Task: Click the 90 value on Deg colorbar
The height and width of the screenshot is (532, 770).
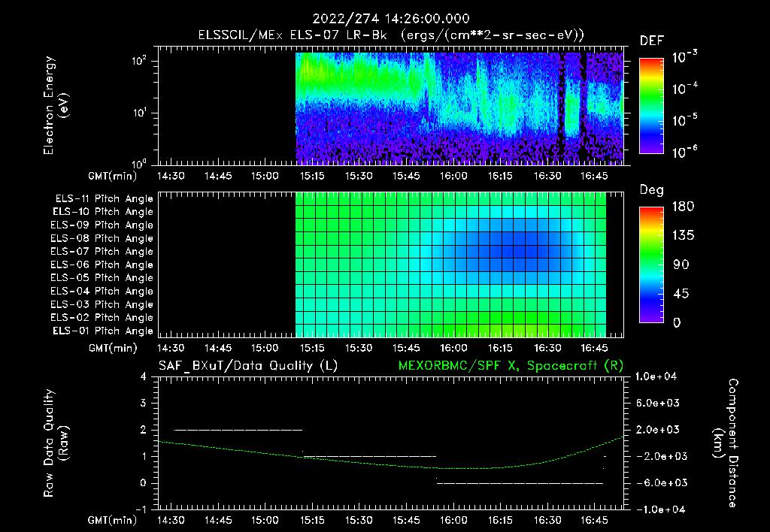Action: point(681,264)
